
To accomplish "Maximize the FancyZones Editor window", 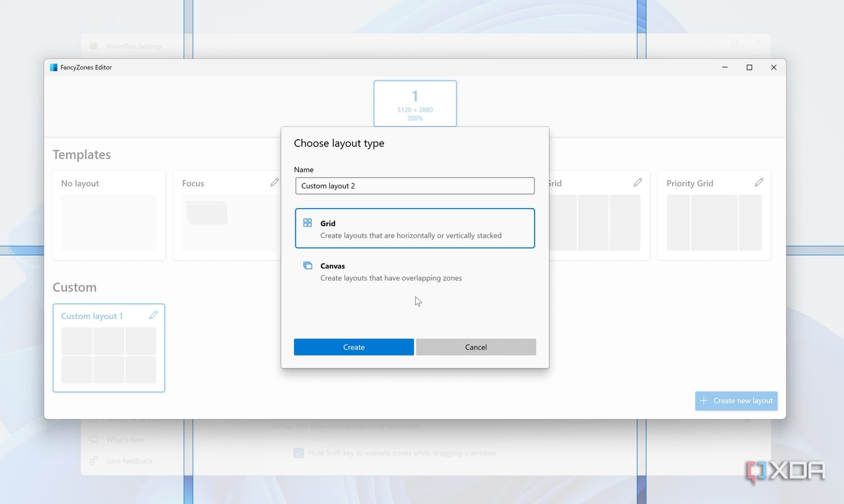I will [749, 67].
